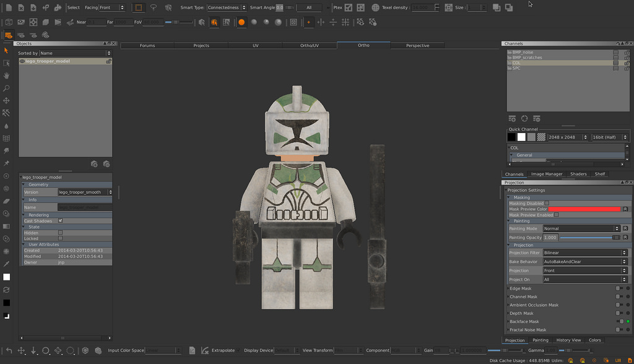Pick the Transform Object tool
The width and height of the screenshot is (634, 364).
click(x=6, y=101)
